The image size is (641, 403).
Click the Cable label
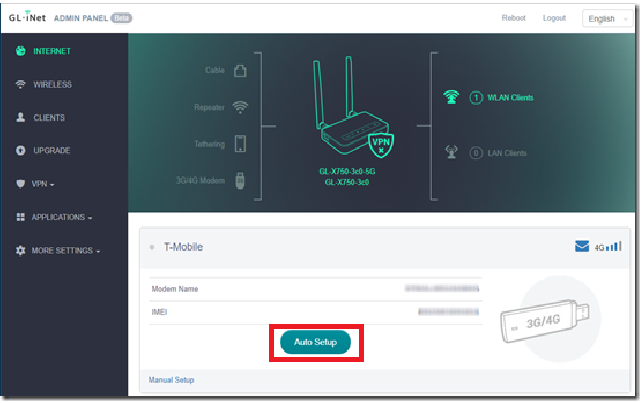pos(215,70)
